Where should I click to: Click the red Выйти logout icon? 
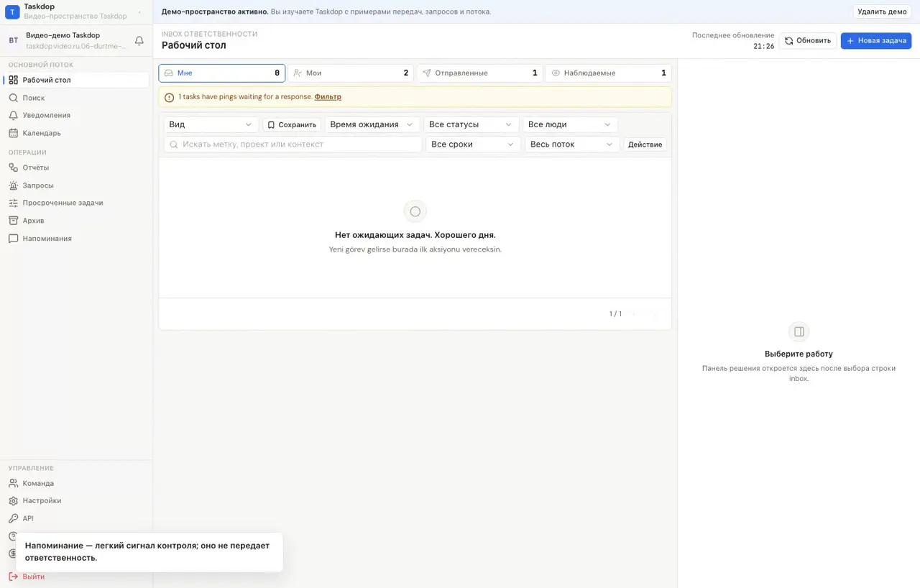(x=13, y=576)
